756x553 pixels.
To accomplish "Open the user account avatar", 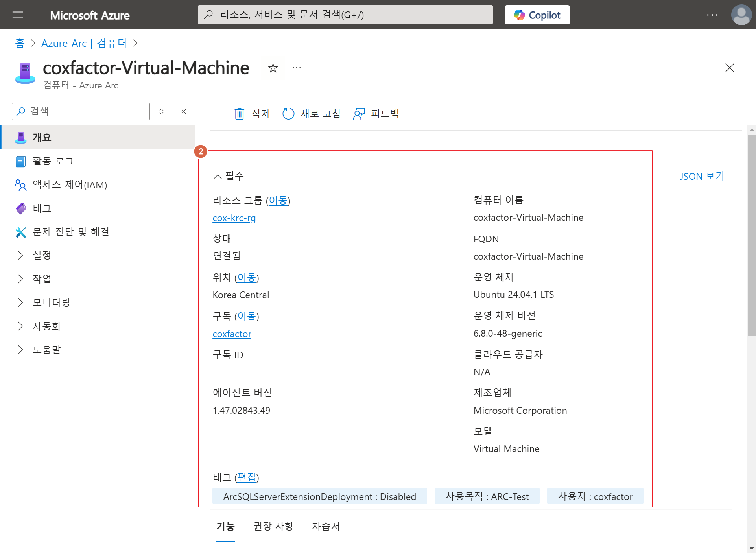I will coord(741,15).
